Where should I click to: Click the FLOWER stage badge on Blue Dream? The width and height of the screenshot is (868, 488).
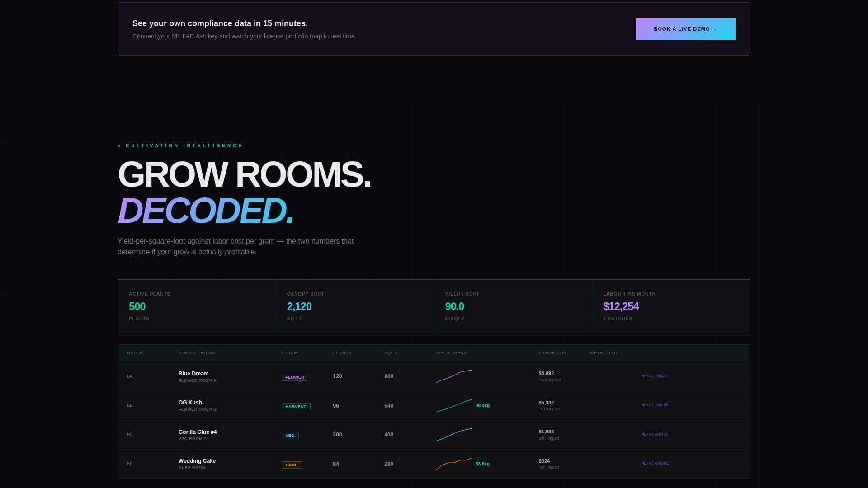click(x=295, y=377)
